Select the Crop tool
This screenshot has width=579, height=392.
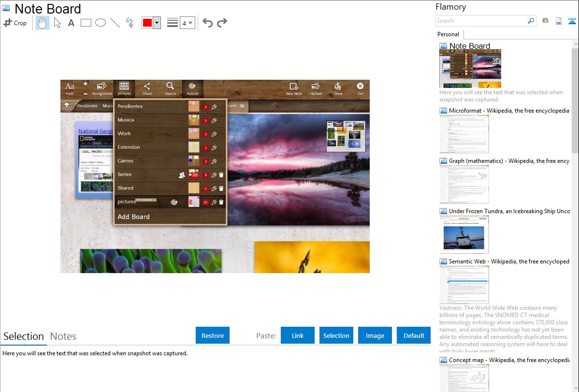click(x=15, y=23)
